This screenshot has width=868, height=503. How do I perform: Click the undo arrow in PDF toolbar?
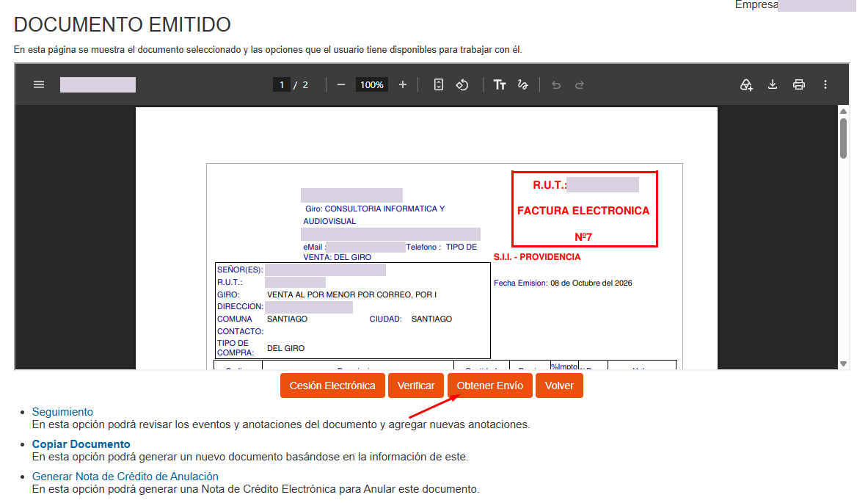[x=556, y=84]
